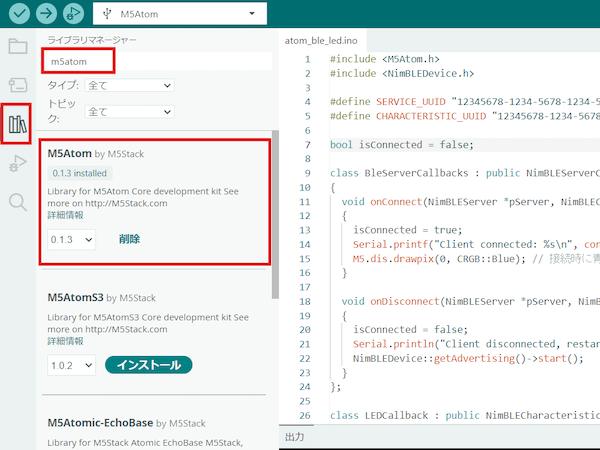The image size is (600, 450).
Task: Click the Verify sketch checkmark button
Action: click(x=17, y=14)
